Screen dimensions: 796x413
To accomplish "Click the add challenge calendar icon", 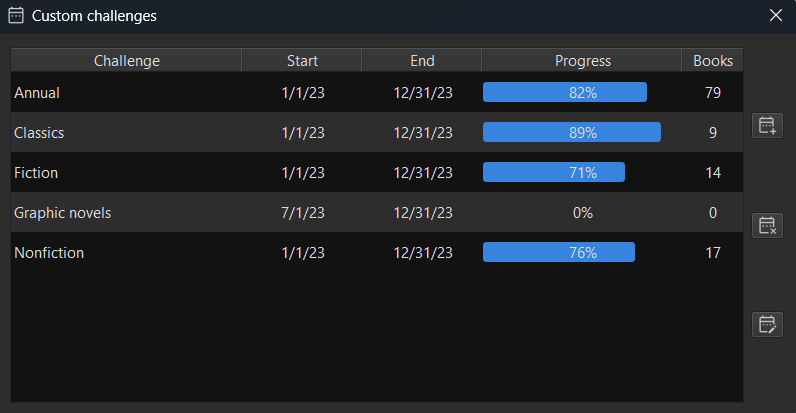I will pos(767,125).
